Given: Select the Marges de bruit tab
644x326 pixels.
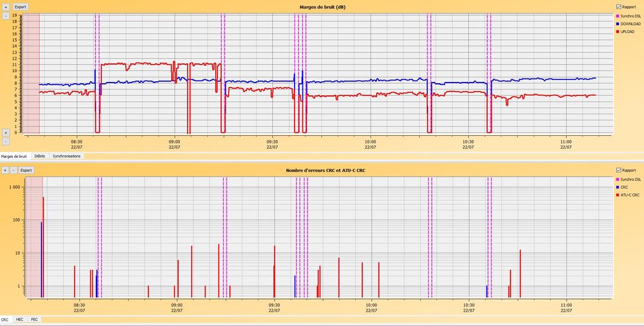Looking at the screenshot, I should (x=14, y=156).
